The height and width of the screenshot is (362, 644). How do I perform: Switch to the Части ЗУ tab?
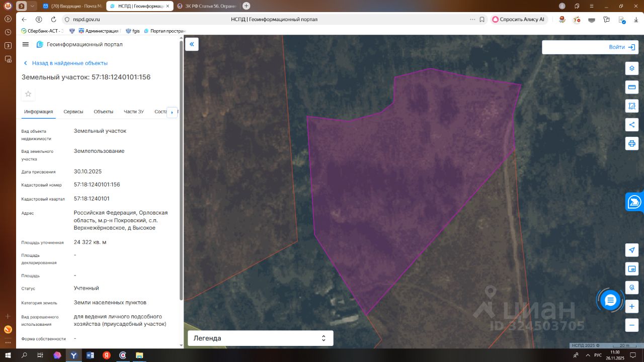134,112
